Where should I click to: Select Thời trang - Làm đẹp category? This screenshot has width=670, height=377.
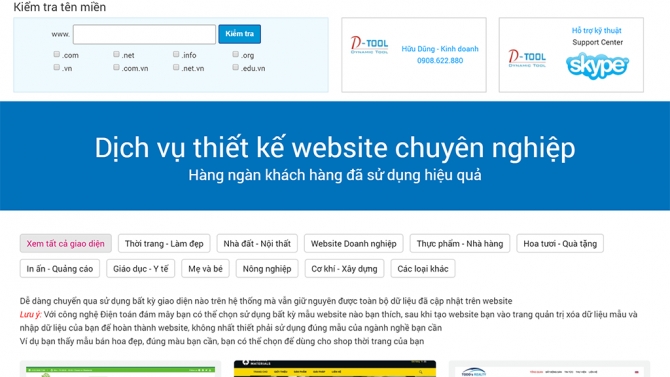[x=164, y=244]
